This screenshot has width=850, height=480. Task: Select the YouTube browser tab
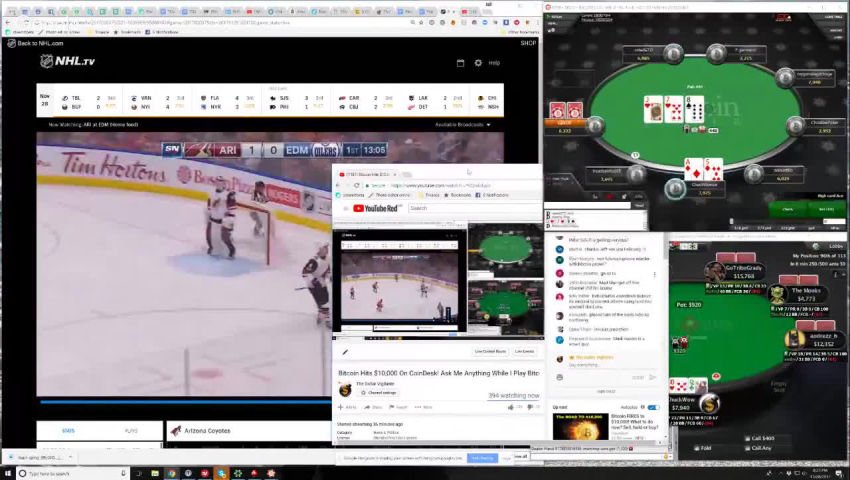[x=369, y=175]
